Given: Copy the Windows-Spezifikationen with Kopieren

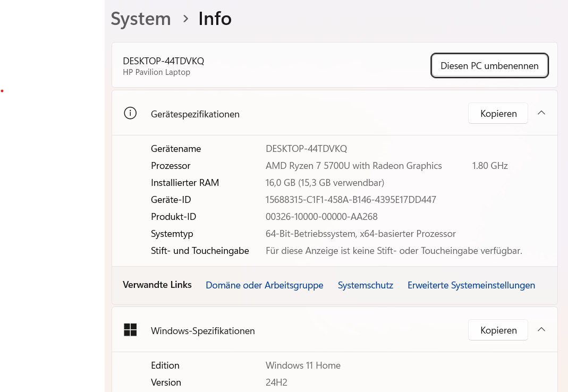Looking at the screenshot, I should (498, 330).
